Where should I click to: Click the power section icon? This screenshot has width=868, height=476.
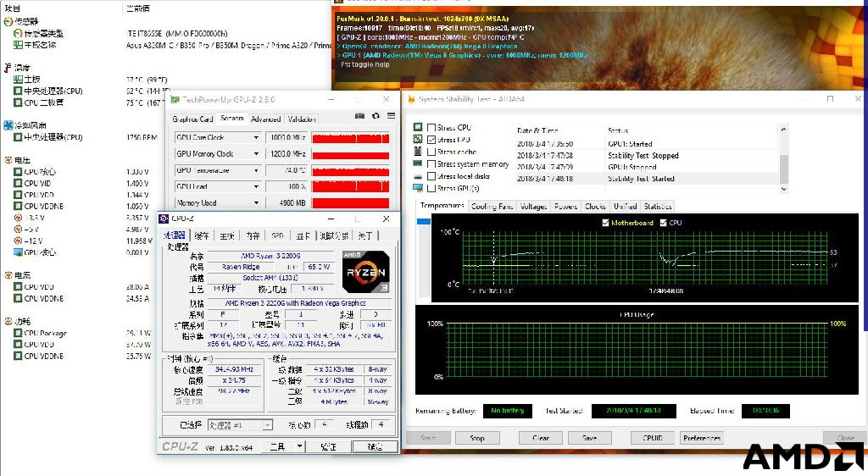pos(8,321)
